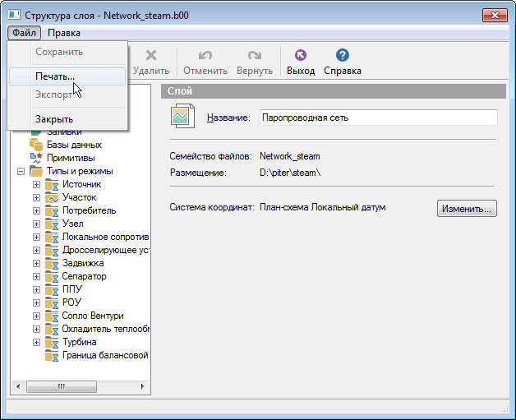Click the tree scrollbar left arrow
The width and height of the screenshot is (516, 420).
(x=18, y=386)
